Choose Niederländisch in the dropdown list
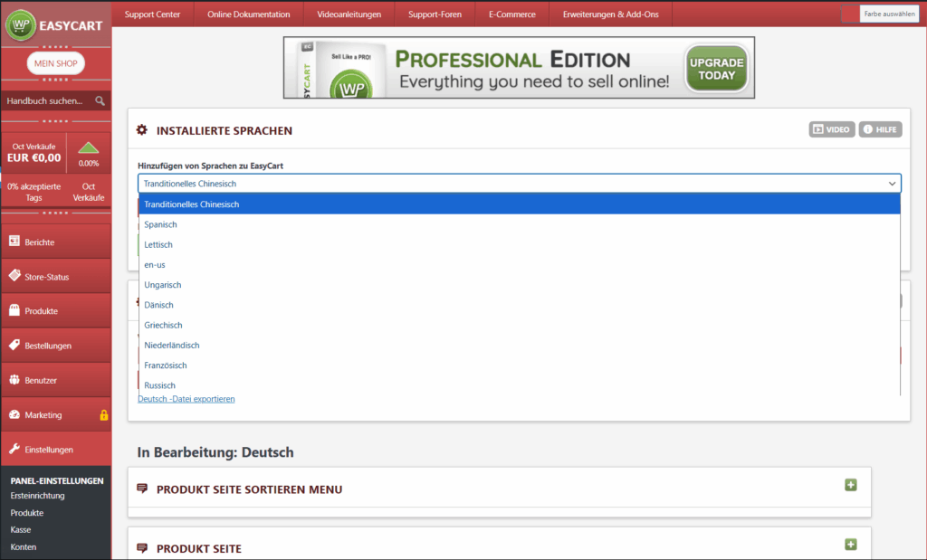The image size is (927, 560). tap(172, 346)
